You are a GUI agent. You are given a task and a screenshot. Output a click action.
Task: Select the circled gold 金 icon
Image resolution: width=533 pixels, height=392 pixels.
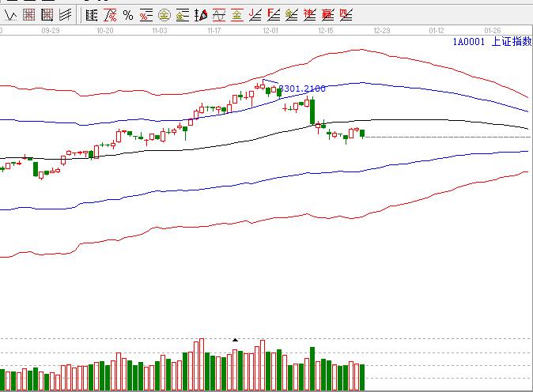click(164, 14)
